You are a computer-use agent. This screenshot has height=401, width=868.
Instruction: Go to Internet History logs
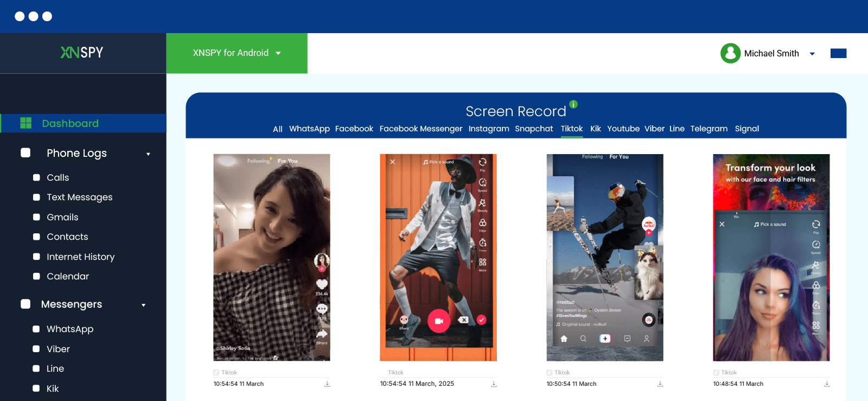pyautogui.click(x=80, y=257)
